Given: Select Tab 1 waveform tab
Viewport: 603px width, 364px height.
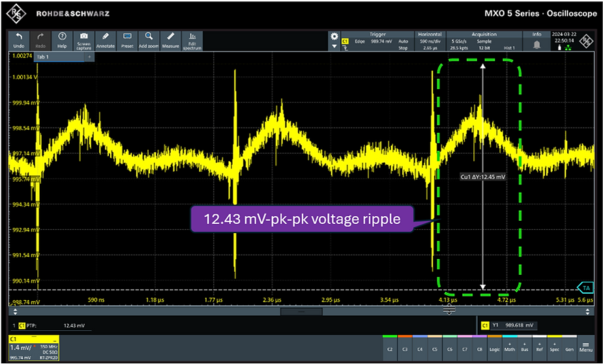Looking at the screenshot, I should (59, 57).
